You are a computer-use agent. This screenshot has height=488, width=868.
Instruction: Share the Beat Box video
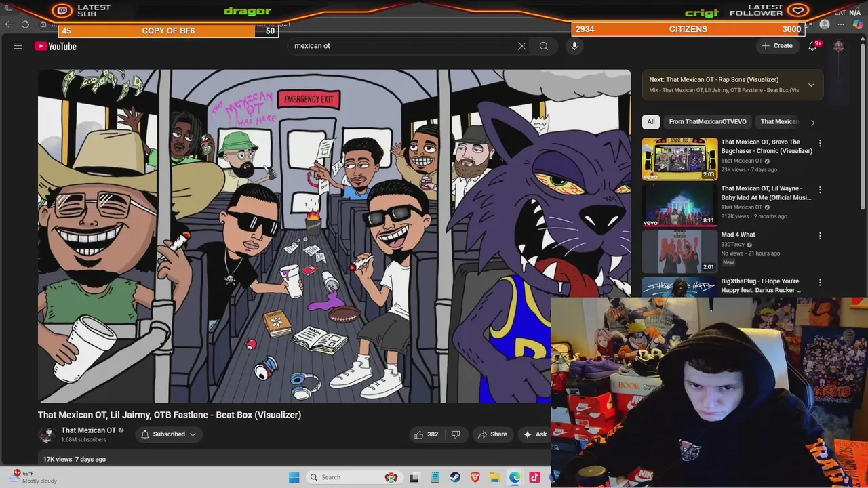492,434
